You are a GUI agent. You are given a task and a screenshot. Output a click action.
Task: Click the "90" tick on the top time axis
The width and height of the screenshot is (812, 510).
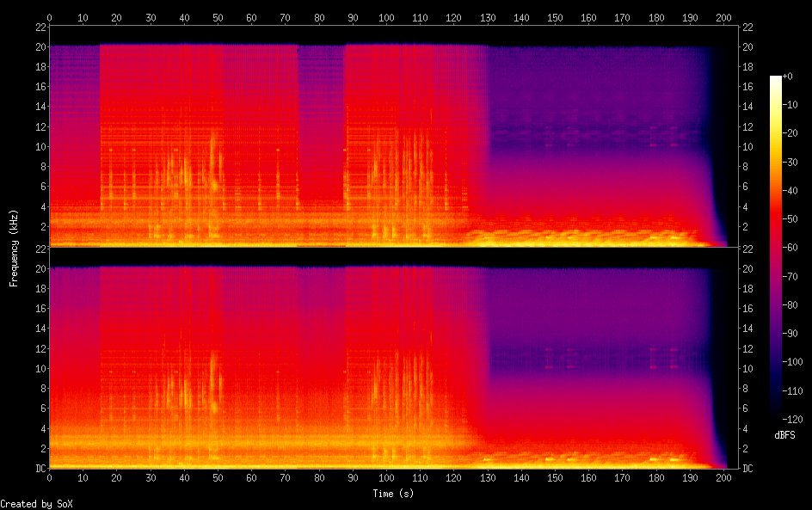coord(353,17)
